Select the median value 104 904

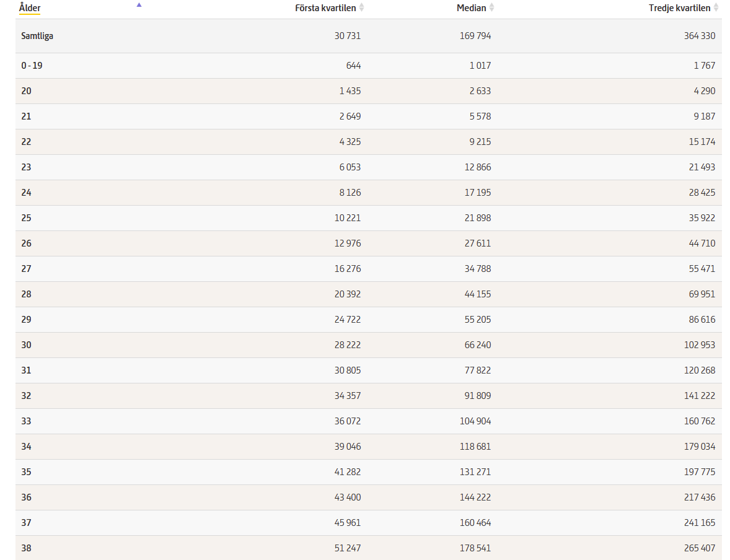tap(475, 421)
